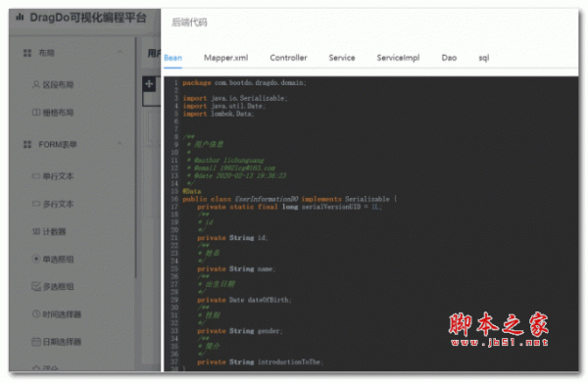The width and height of the screenshot is (588, 382).
Task: Switch to the Dao tab
Action: tap(449, 58)
